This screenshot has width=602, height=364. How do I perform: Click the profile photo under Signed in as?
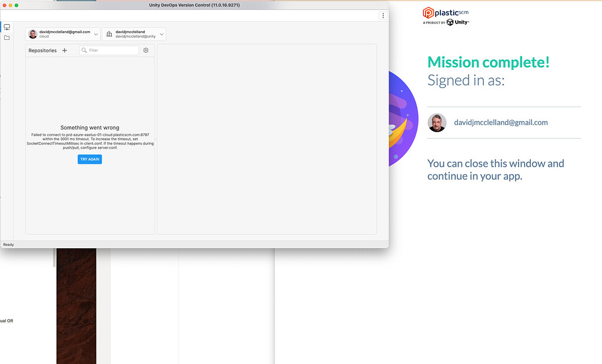tap(437, 123)
